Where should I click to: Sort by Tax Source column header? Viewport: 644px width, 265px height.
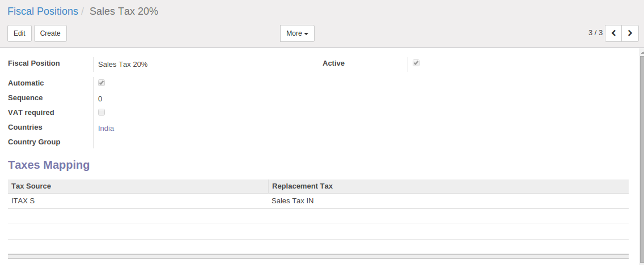[31, 186]
